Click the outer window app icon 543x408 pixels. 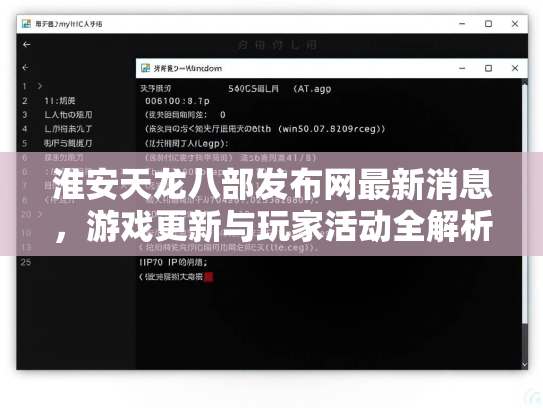pyautogui.click(x=26, y=24)
